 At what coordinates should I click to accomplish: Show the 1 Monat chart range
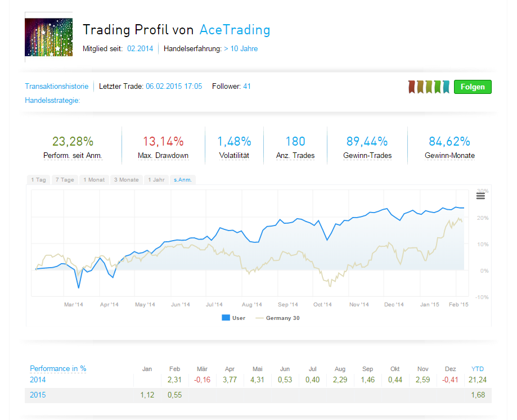click(x=94, y=180)
